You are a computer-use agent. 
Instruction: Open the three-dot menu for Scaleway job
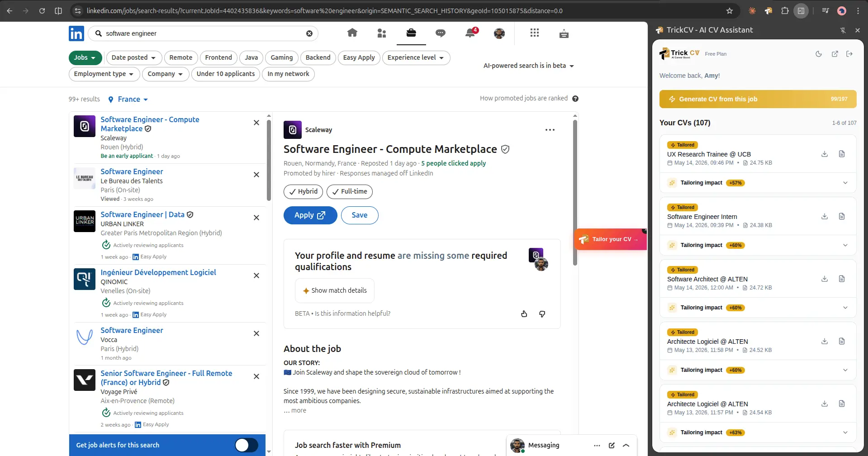coord(550,130)
